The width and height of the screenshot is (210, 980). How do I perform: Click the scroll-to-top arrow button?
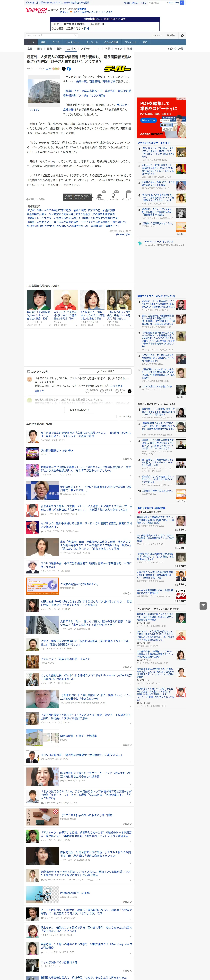pos(203,606)
